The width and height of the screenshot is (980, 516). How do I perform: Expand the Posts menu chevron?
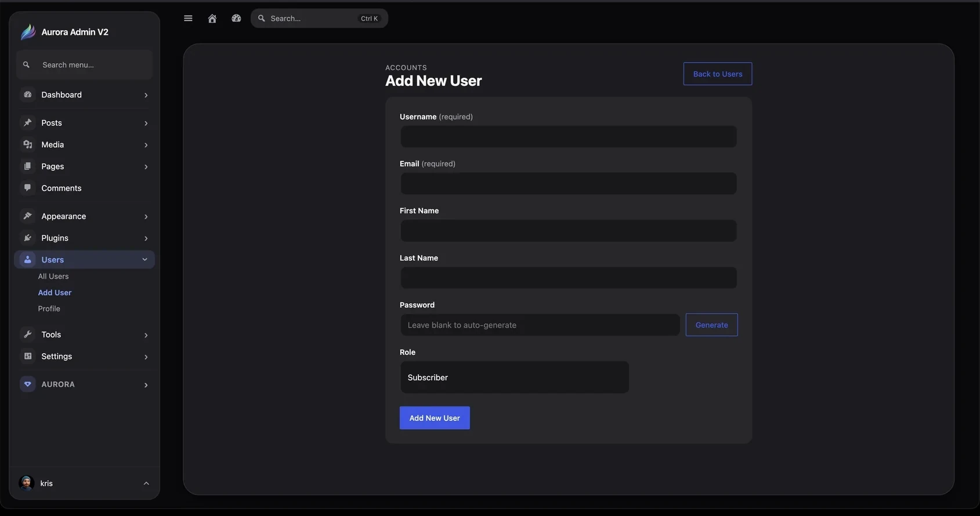146,123
